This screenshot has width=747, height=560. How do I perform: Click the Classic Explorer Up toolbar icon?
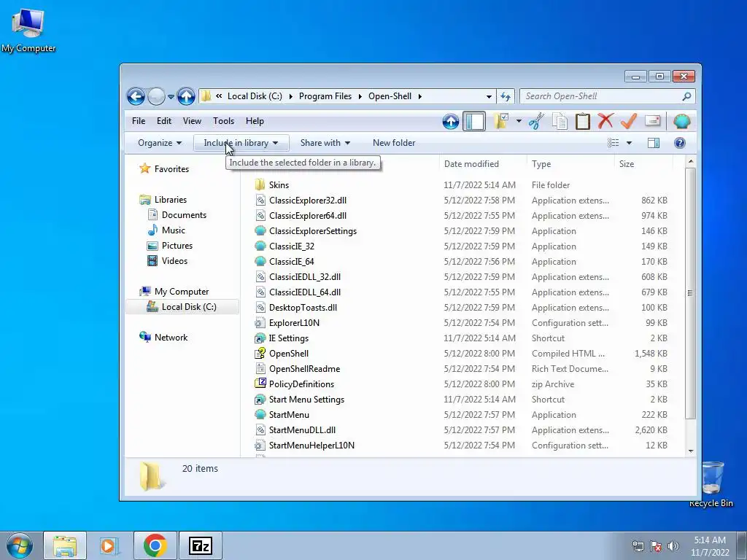click(x=450, y=122)
